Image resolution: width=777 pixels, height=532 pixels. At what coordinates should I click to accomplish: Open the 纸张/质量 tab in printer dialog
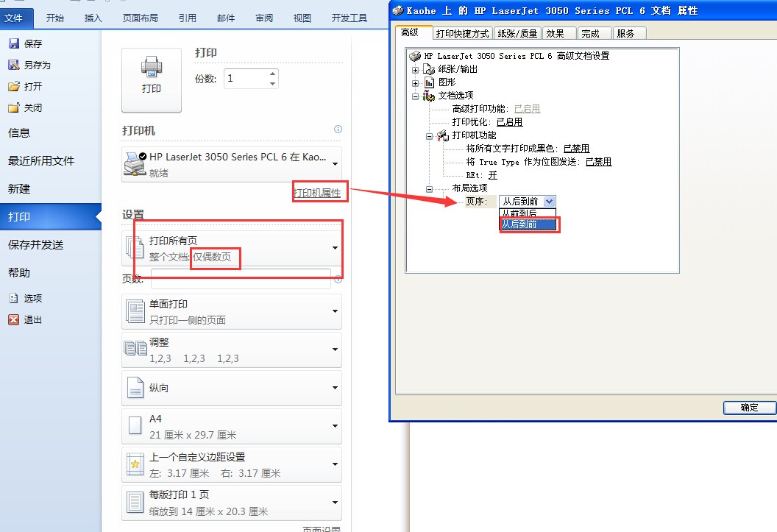pyautogui.click(x=517, y=33)
